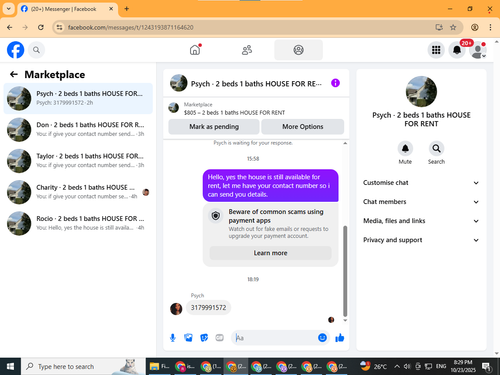Click the $805 2 beds listing link

[234, 113]
